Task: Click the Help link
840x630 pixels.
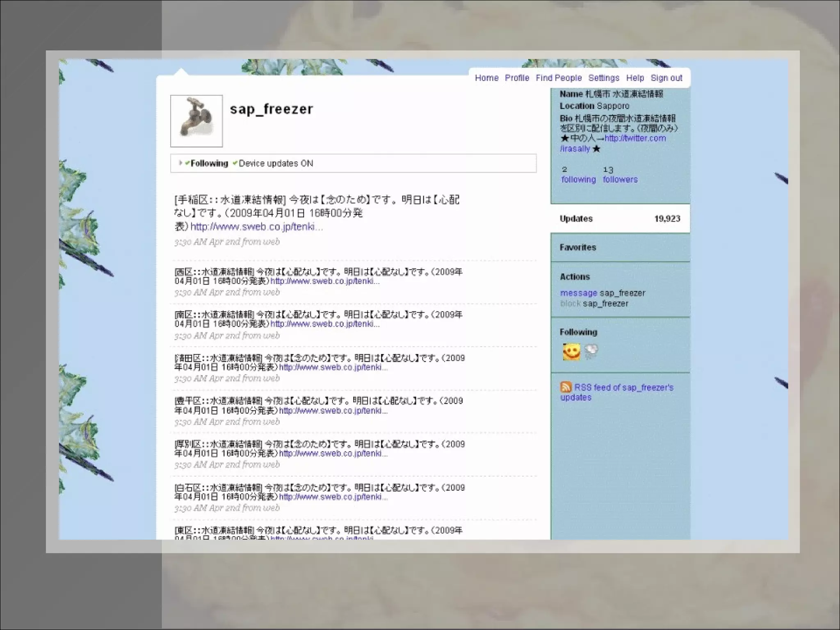Action: click(x=635, y=78)
